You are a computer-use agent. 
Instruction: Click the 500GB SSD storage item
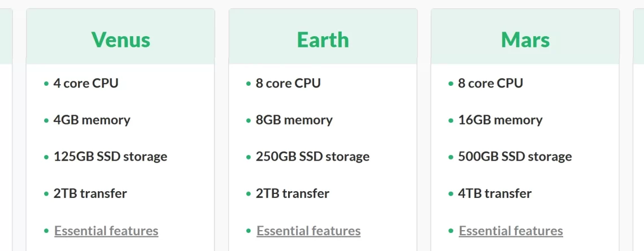515,157
